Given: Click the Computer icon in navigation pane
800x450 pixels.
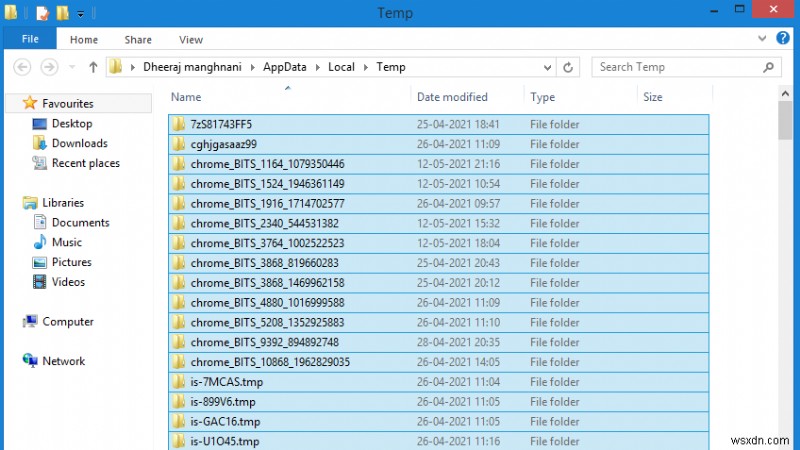Looking at the screenshot, I should coord(30,322).
